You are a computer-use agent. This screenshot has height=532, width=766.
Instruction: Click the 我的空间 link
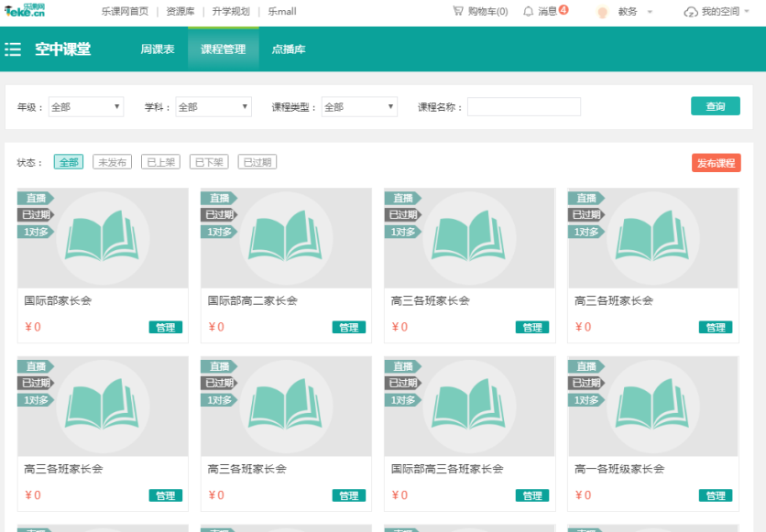[x=720, y=11]
